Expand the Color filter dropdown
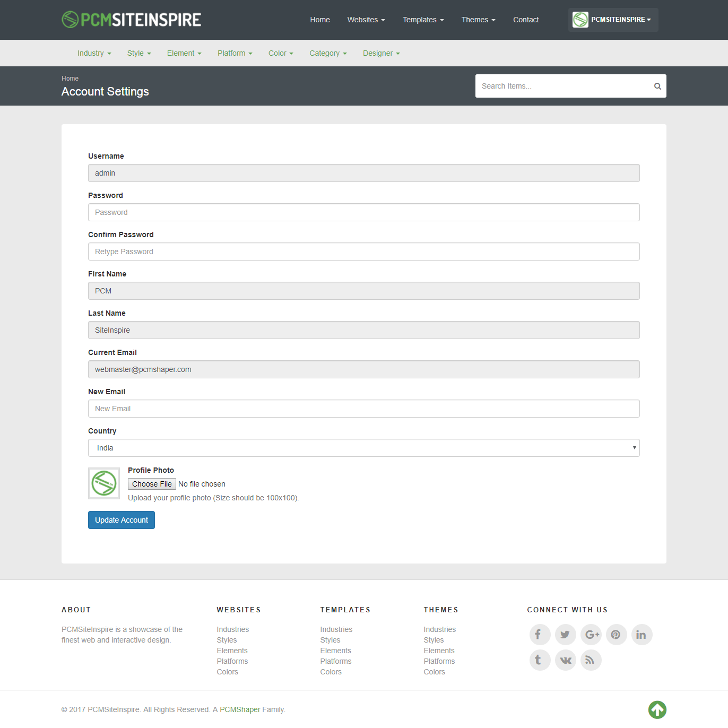Image resolution: width=728 pixels, height=728 pixels. coord(281,53)
